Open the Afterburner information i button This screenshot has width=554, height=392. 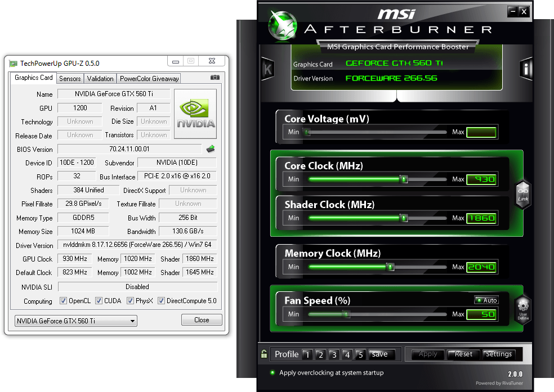pyautogui.click(x=526, y=69)
